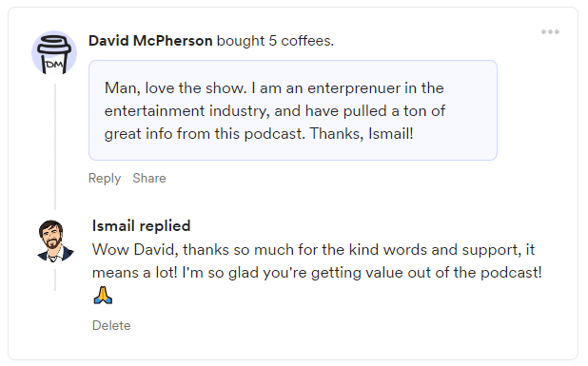Screen dimensions: 588x366
Task: Click the vertical thread line under David's avatar
Action: point(55,146)
